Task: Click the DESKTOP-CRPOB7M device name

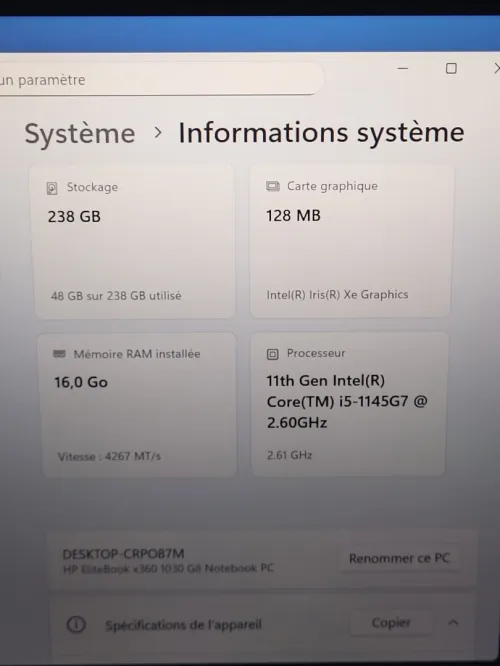Action: tap(124, 553)
